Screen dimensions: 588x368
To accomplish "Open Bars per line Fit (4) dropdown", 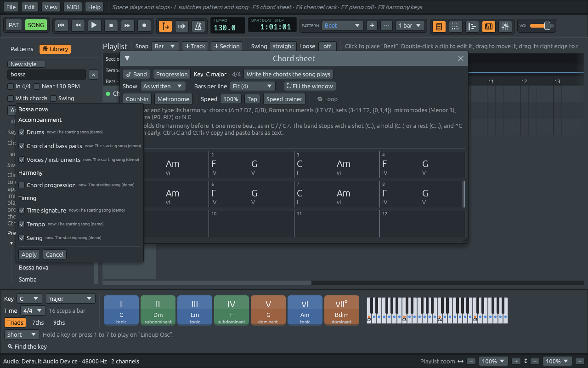I will [252, 86].
